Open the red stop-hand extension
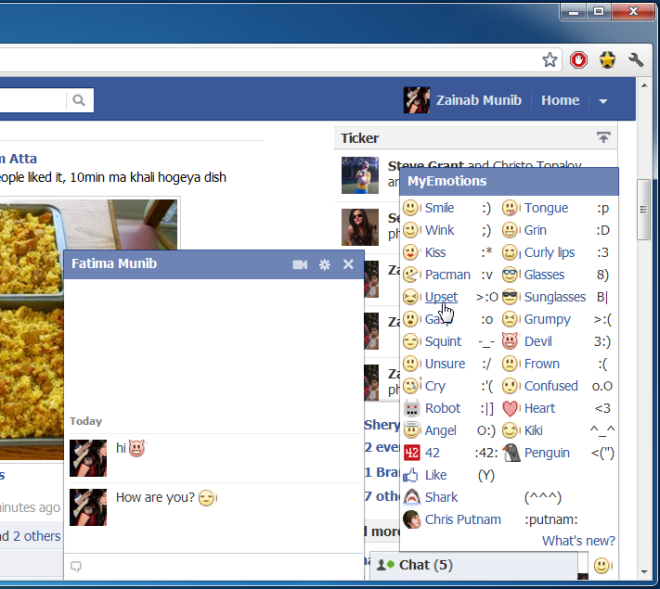The image size is (660, 589). coord(578,60)
